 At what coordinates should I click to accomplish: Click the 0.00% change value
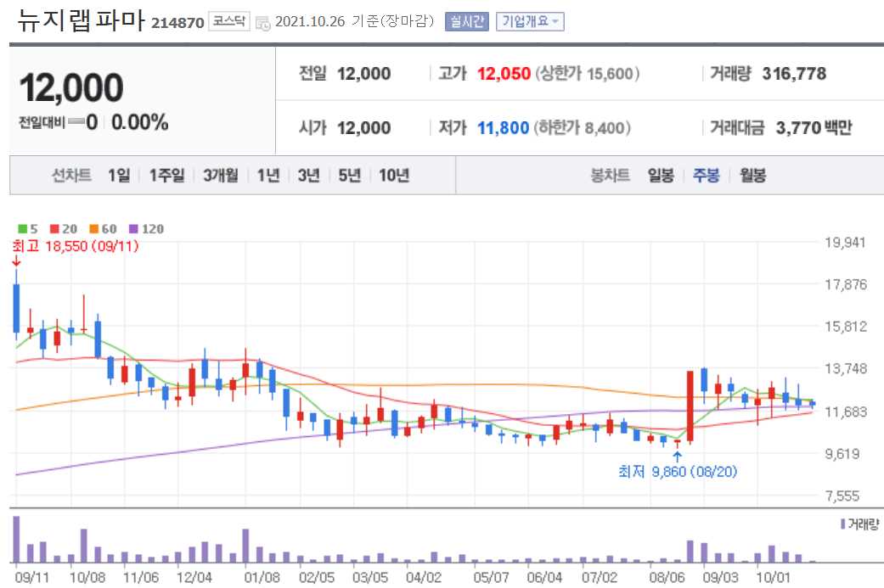click(x=140, y=122)
